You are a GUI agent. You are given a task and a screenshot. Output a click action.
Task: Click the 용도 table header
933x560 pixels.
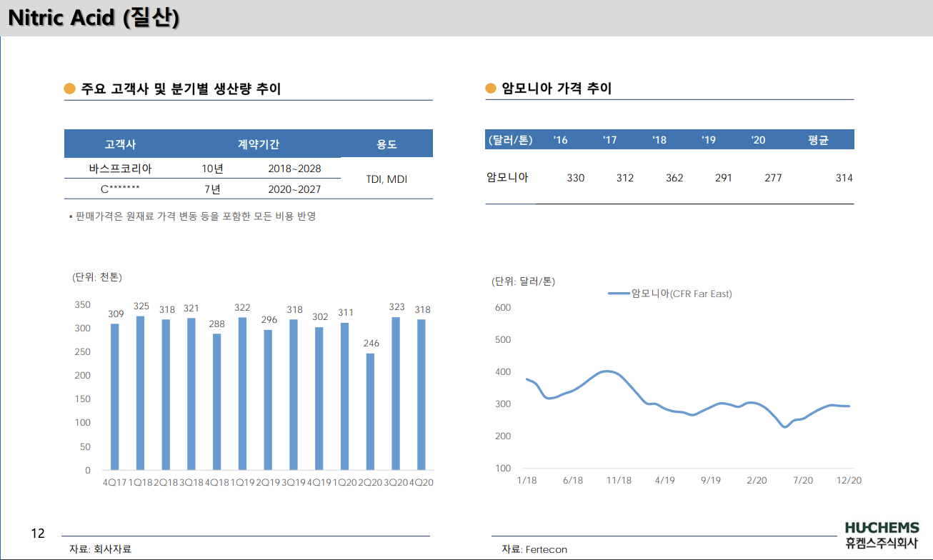pyautogui.click(x=386, y=144)
